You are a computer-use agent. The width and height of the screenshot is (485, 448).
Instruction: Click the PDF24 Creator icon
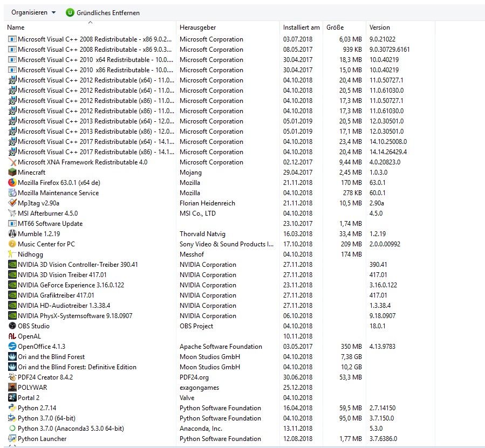[12, 377]
